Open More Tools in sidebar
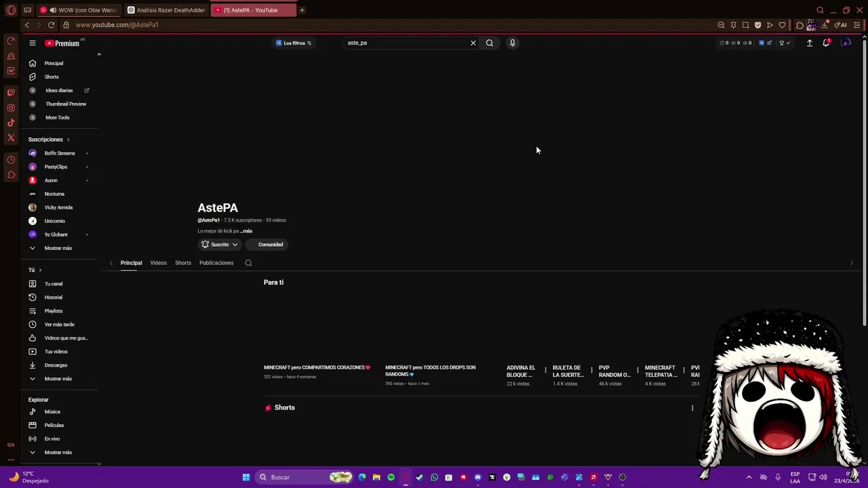 (x=58, y=117)
